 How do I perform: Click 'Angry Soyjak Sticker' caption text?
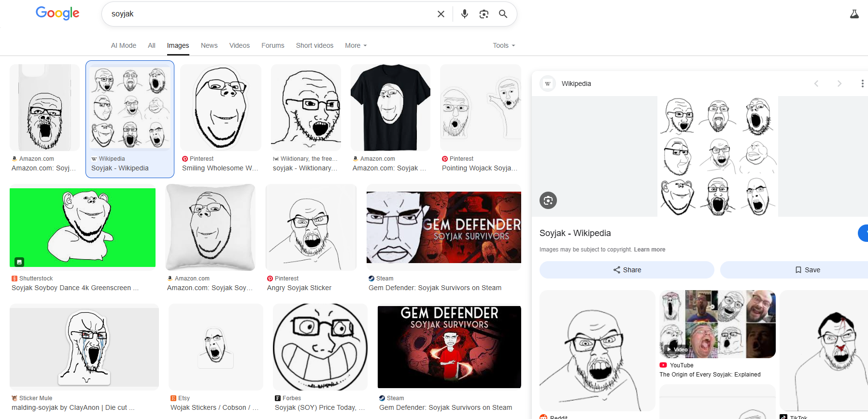pos(299,288)
